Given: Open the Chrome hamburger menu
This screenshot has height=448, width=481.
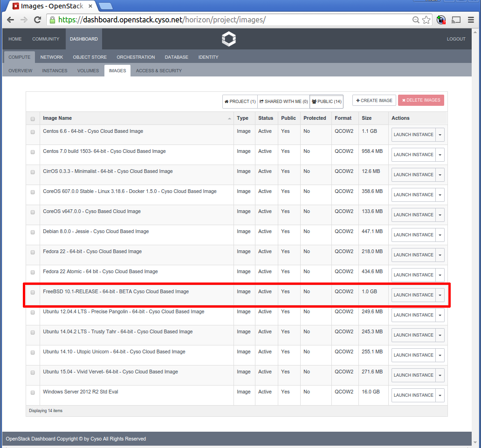Looking at the screenshot, I should [x=471, y=20].
